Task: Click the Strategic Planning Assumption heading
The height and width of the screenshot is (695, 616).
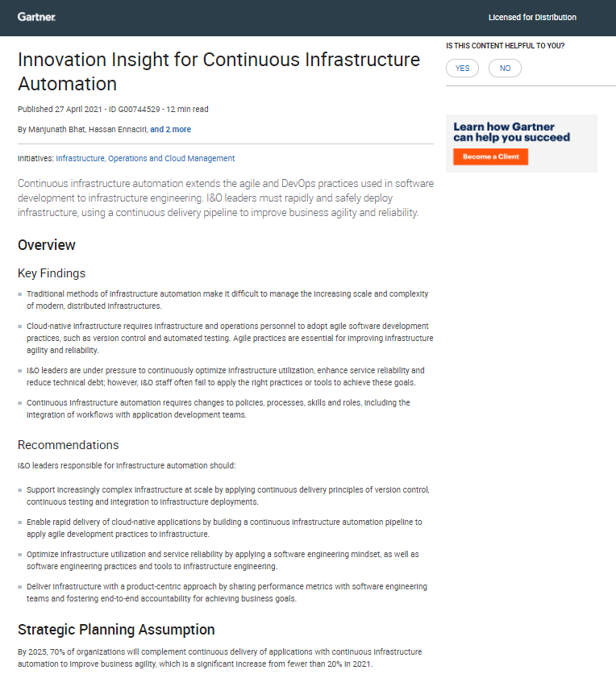Action: click(x=116, y=630)
